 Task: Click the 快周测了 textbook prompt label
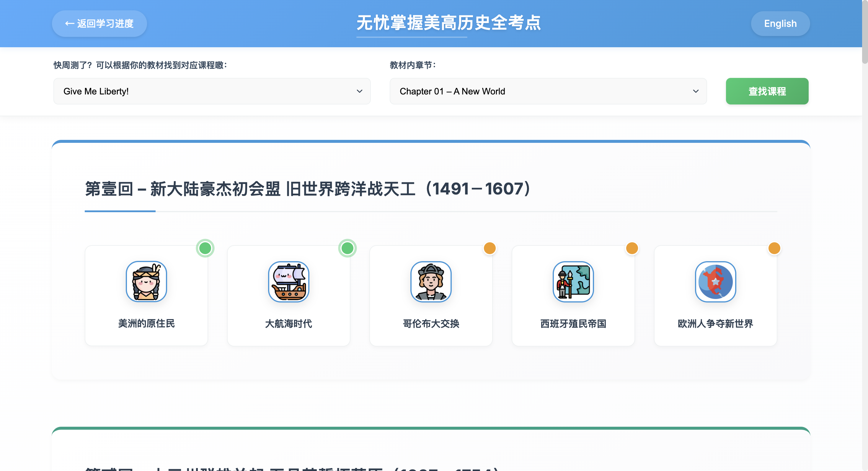[140, 65]
